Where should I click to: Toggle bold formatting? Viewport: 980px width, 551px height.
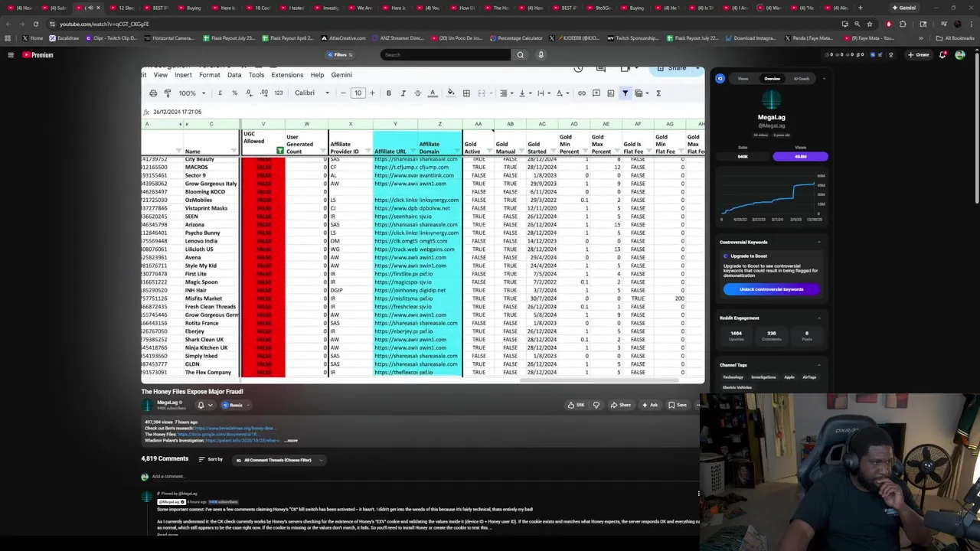click(389, 93)
